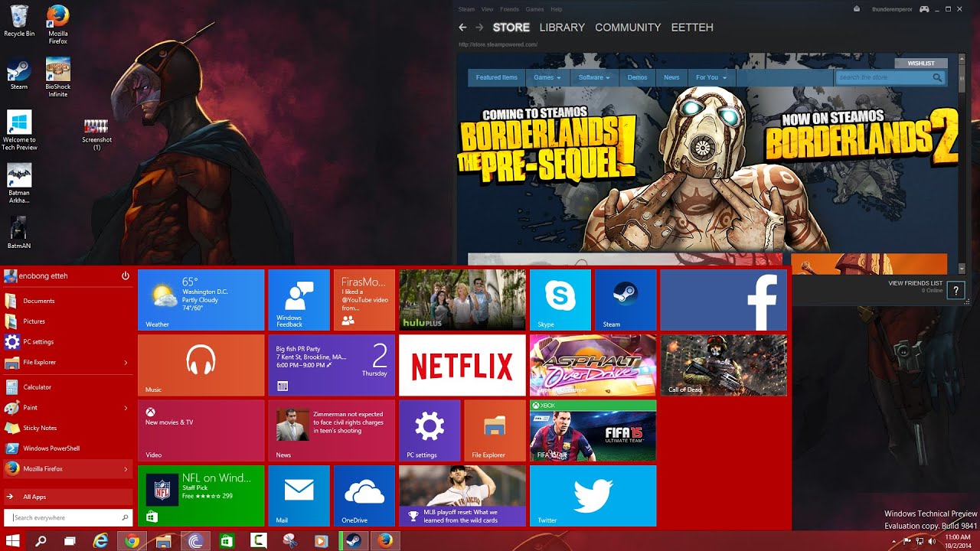Open the Steam tile in Start menu
980x551 pixels.
[626, 299]
